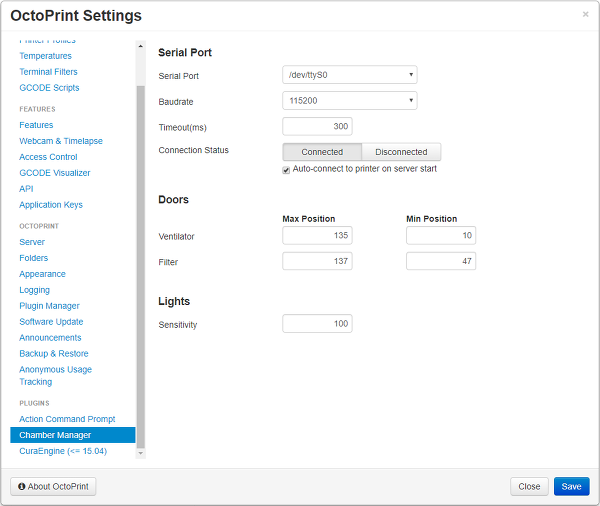600x506 pixels.
Task: Open Terminal Filters settings
Action: pos(48,72)
